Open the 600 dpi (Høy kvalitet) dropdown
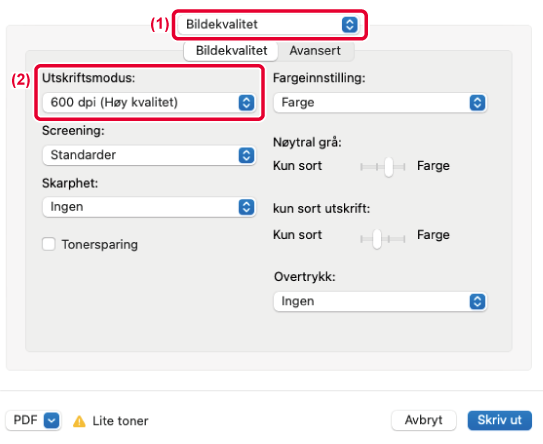This screenshot has height=444, width=543. tap(149, 103)
